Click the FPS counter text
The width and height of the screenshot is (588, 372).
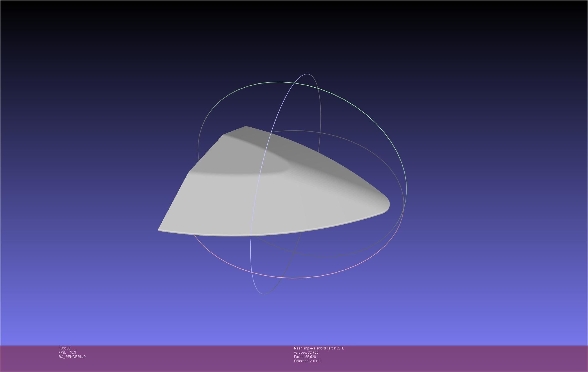click(x=67, y=353)
